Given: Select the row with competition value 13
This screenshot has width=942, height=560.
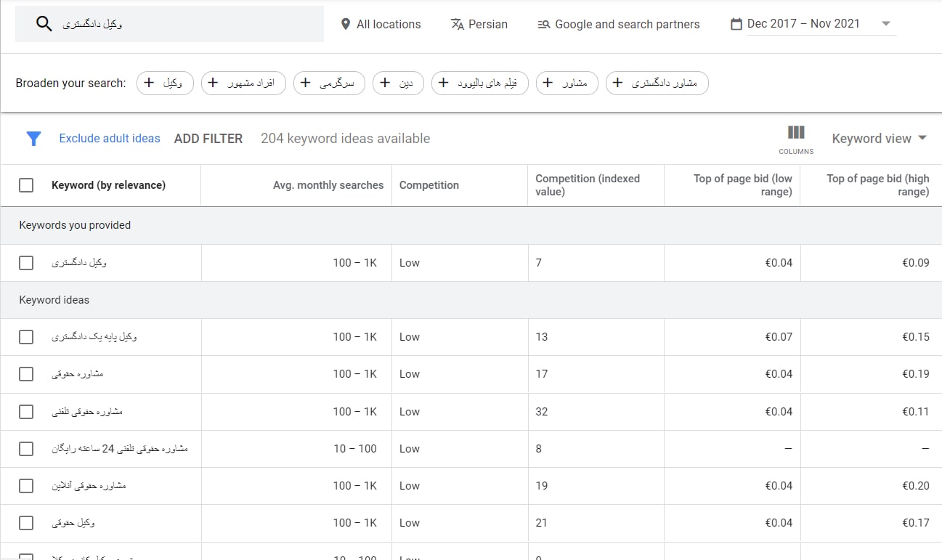Looking at the screenshot, I should pos(26,337).
